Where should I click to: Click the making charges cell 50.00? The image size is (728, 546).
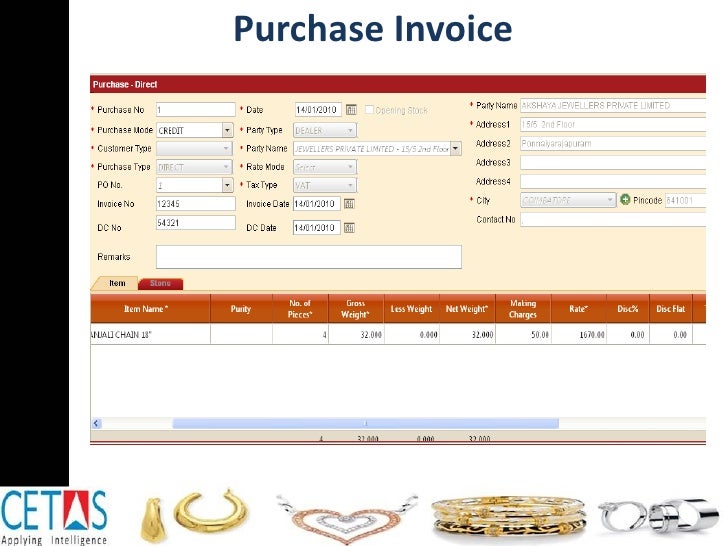point(523,334)
